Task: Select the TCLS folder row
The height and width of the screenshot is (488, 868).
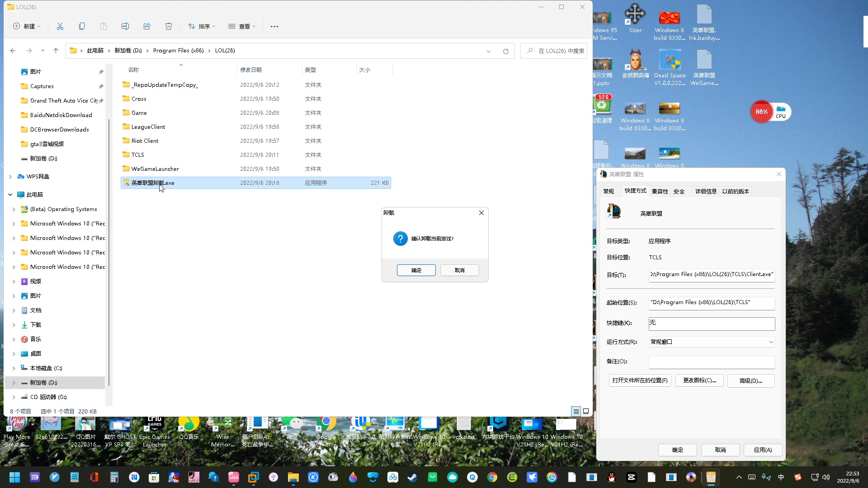Action: (x=256, y=155)
